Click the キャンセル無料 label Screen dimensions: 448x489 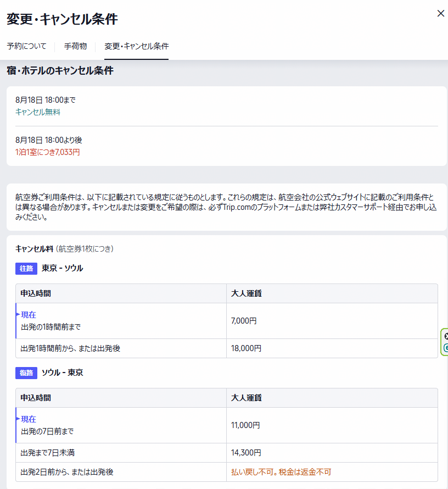coord(38,112)
